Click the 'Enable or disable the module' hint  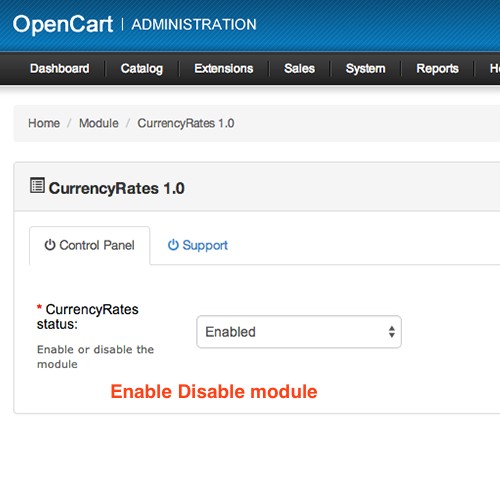95,357
